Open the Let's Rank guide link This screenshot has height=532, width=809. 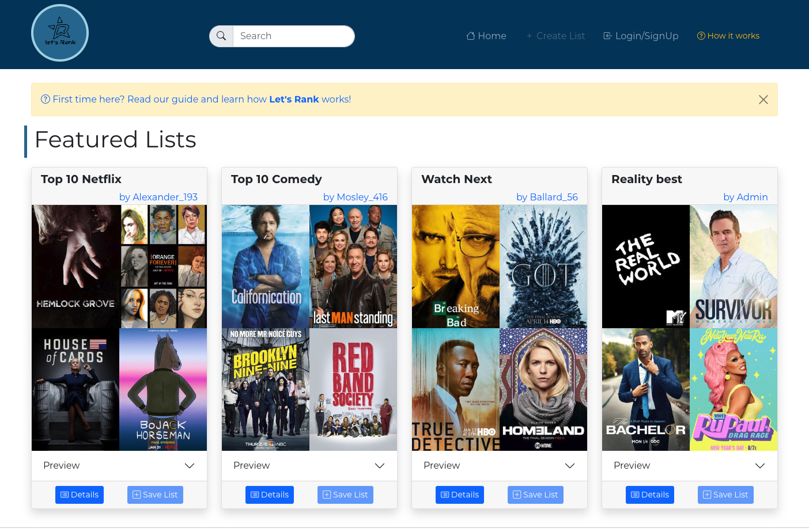point(196,99)
